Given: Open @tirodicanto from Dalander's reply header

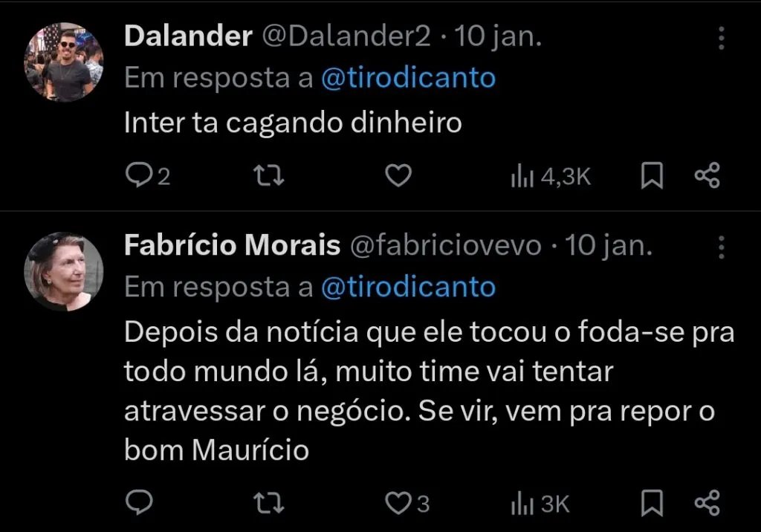Looking at the screenshot, I should click(408, 77).
